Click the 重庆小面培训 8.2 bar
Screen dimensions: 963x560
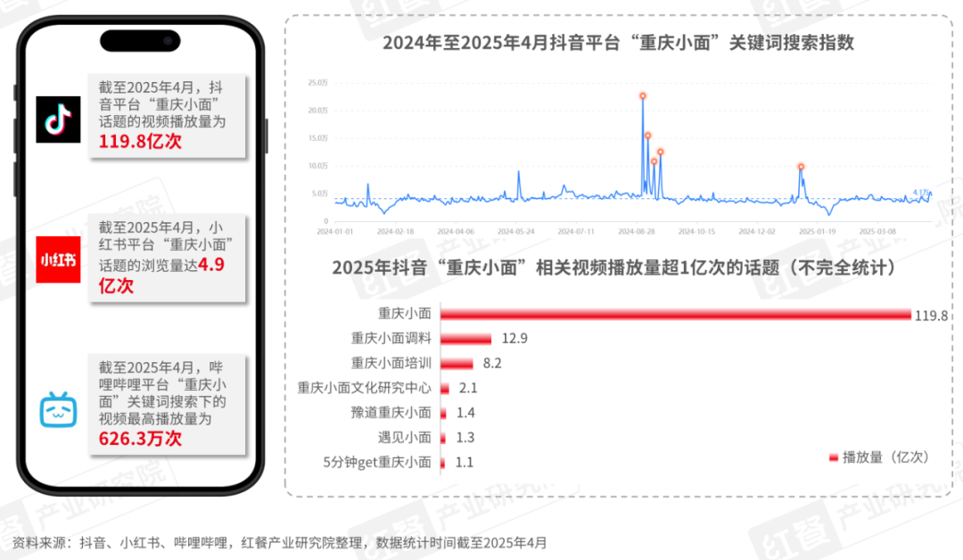(x=457, y=364)
